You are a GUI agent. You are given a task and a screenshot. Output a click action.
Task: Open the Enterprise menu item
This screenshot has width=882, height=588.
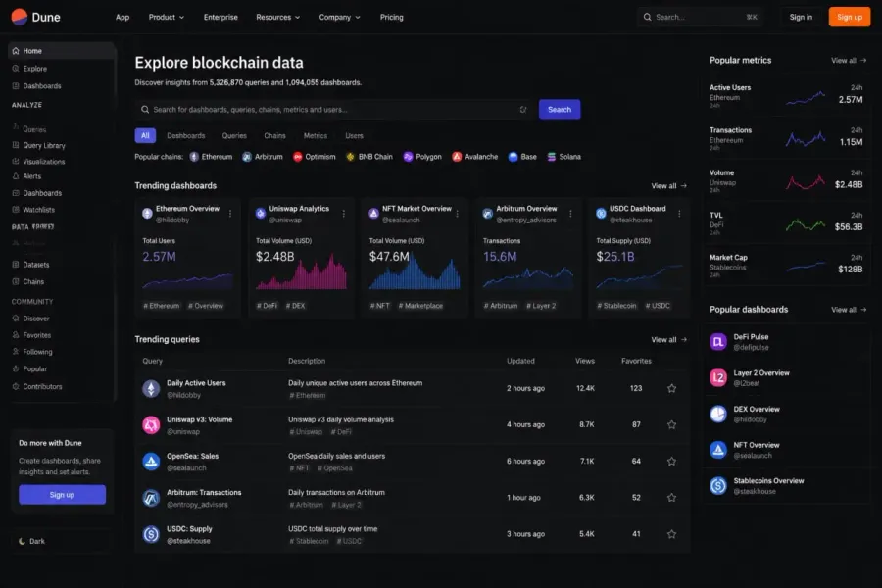[x=220, y=17]
